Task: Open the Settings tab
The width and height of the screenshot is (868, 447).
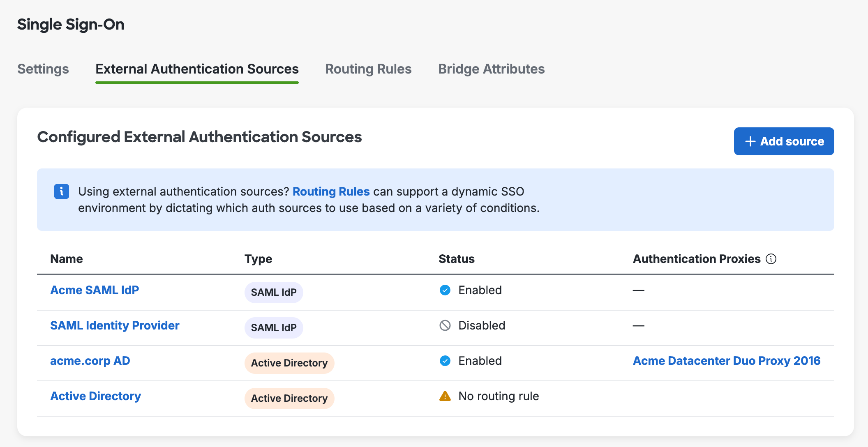Action: coord(43,69)
